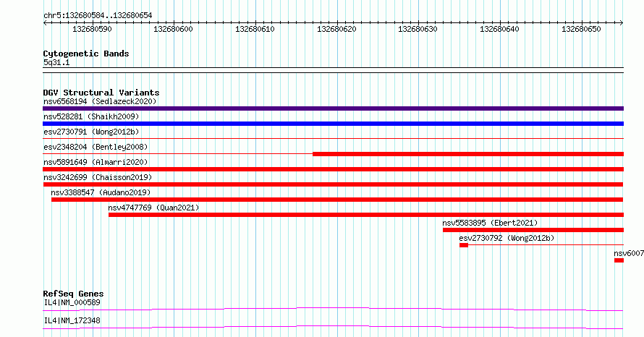The image size is (644, 337).
Task: Click the chr5:132680584..132680654 coordinate label
Action: [x=98, y=16]
